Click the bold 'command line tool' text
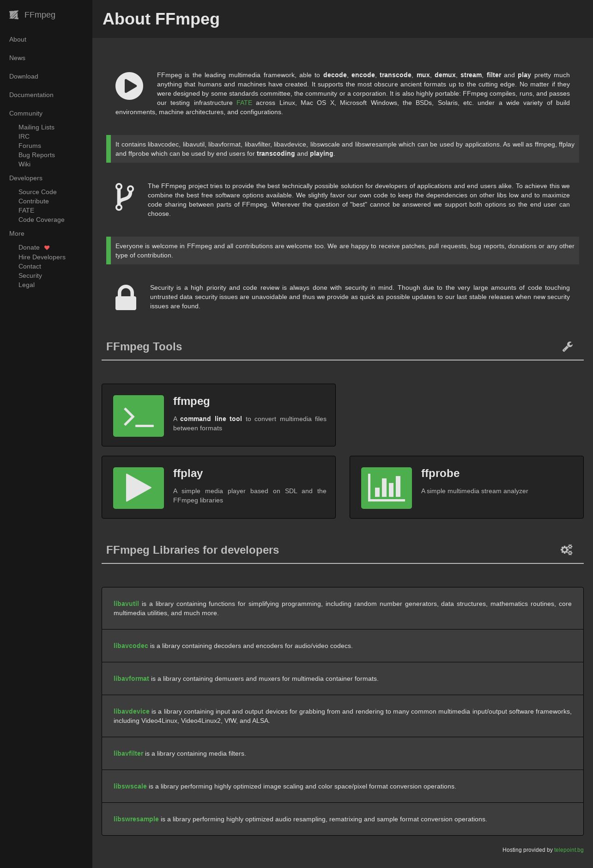This screenshot has width=593, height=868. 211,419
